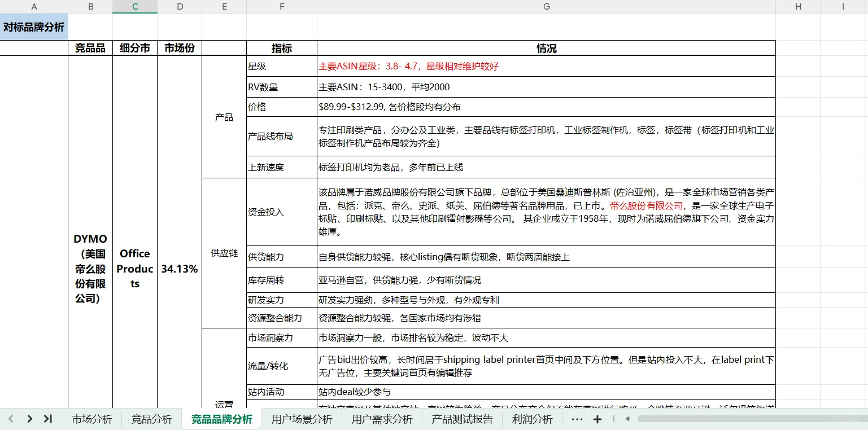Click the 产品 category cell
868x430 pixels.
(x=224, y=117)
